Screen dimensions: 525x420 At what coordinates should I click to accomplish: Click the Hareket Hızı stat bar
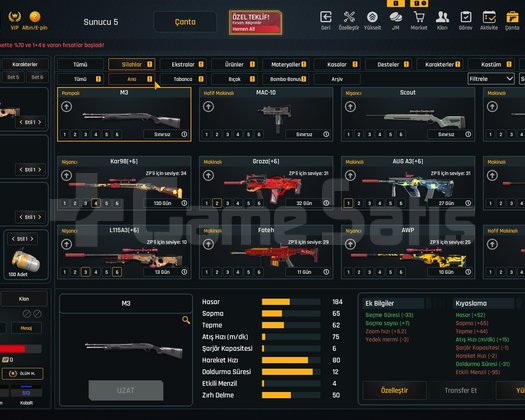291,360
